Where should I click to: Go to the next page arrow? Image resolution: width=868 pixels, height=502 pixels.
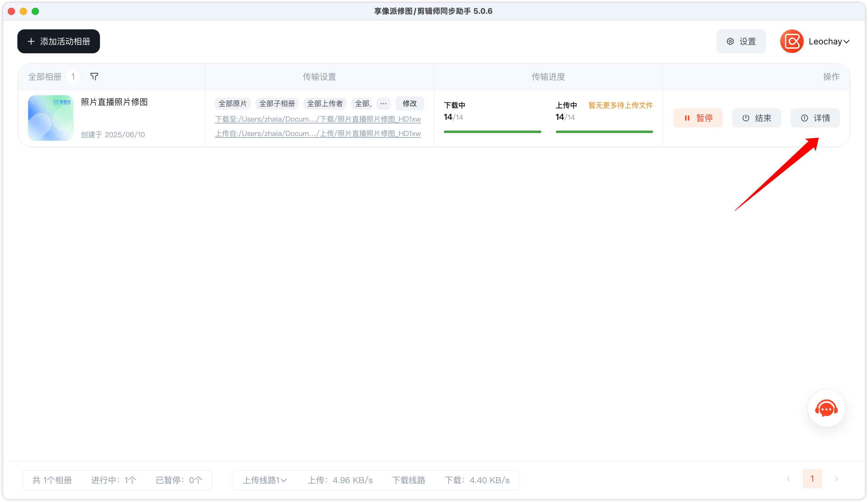tap(836, 479)
